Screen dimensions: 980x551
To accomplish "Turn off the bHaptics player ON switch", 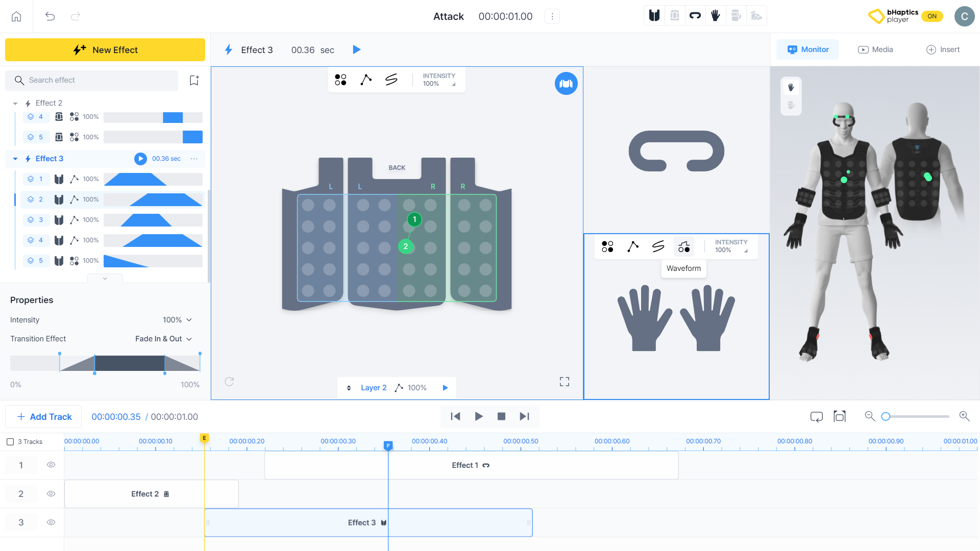I will (932, 16).
